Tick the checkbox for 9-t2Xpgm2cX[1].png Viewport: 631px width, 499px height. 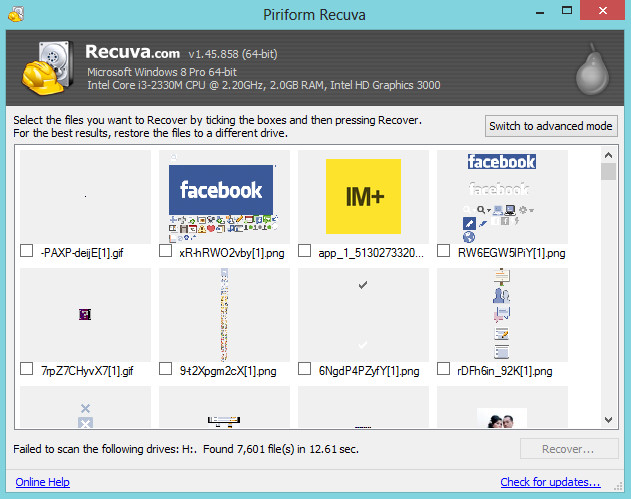(x=165, y=369)
